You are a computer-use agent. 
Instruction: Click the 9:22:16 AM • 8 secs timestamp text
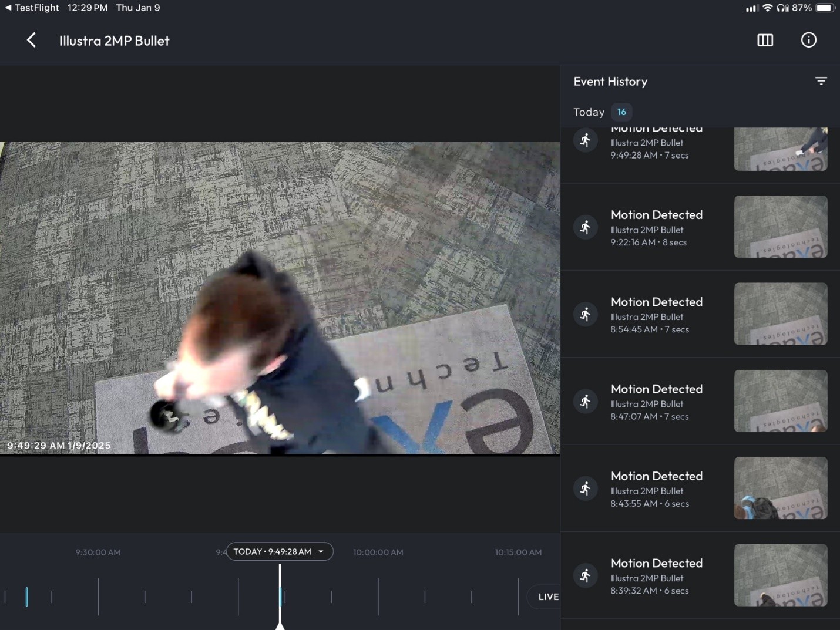tap(649, 242)
